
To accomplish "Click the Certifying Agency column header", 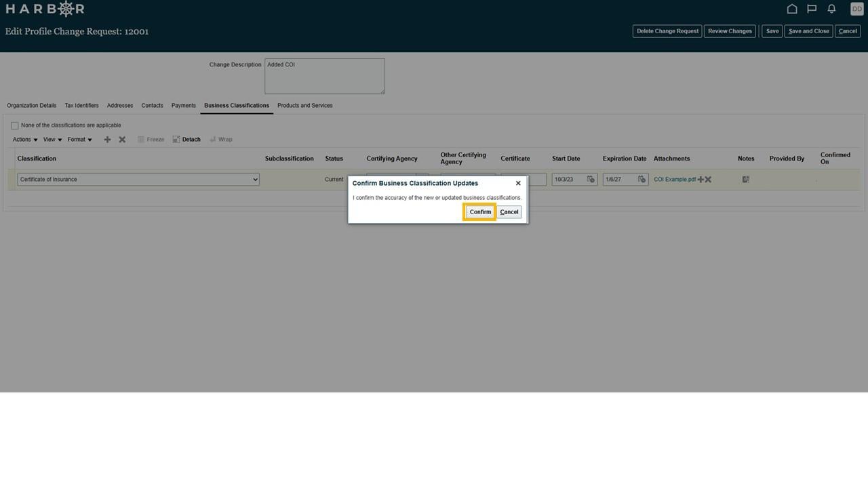I will coord(392,159).
